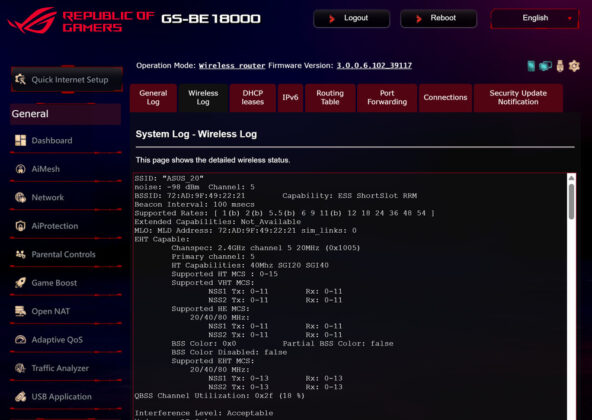Open Quick Internet Setup

pyautogui.click(x=67, y=80)
